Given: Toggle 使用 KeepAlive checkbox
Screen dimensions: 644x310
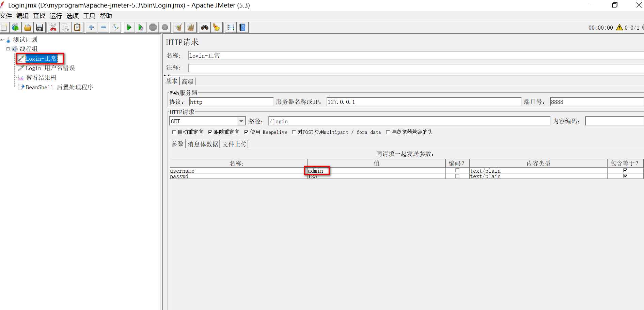Looking at the screenshot, I should coord(246,132).
